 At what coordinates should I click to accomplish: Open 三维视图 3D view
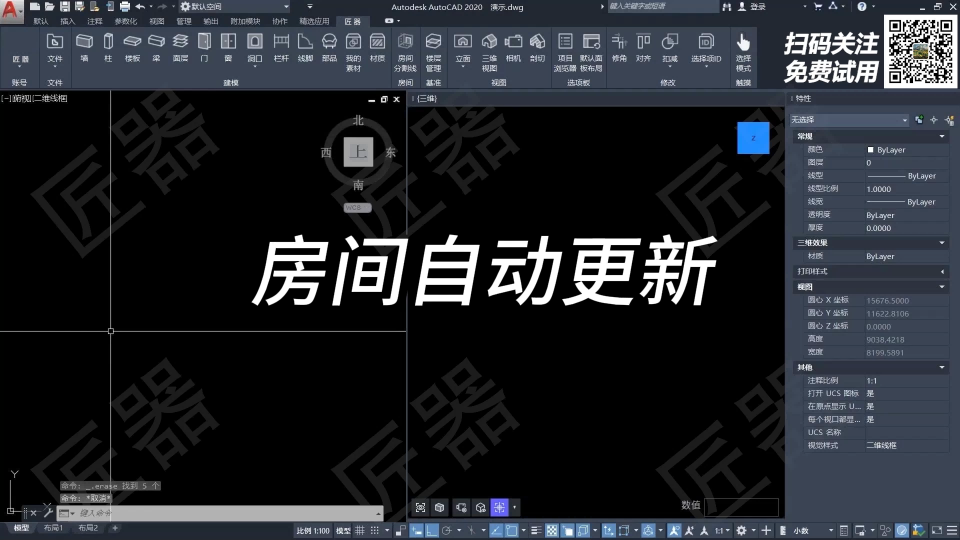pos(489,52)
